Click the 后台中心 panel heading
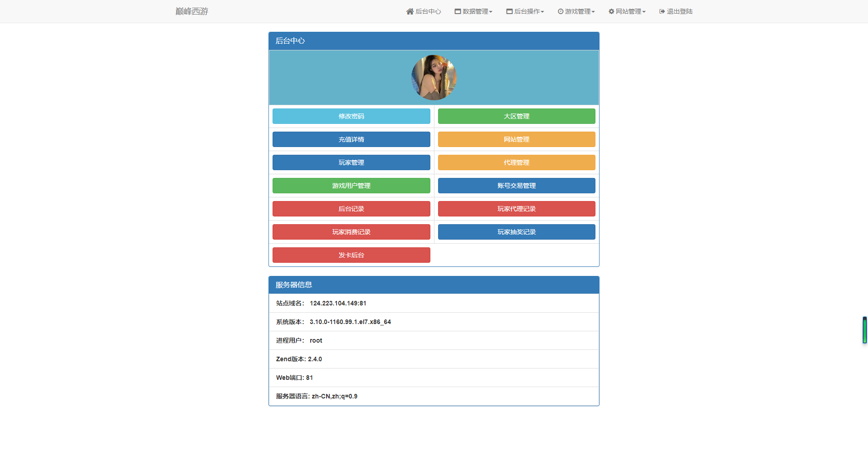 coord(434,41)
